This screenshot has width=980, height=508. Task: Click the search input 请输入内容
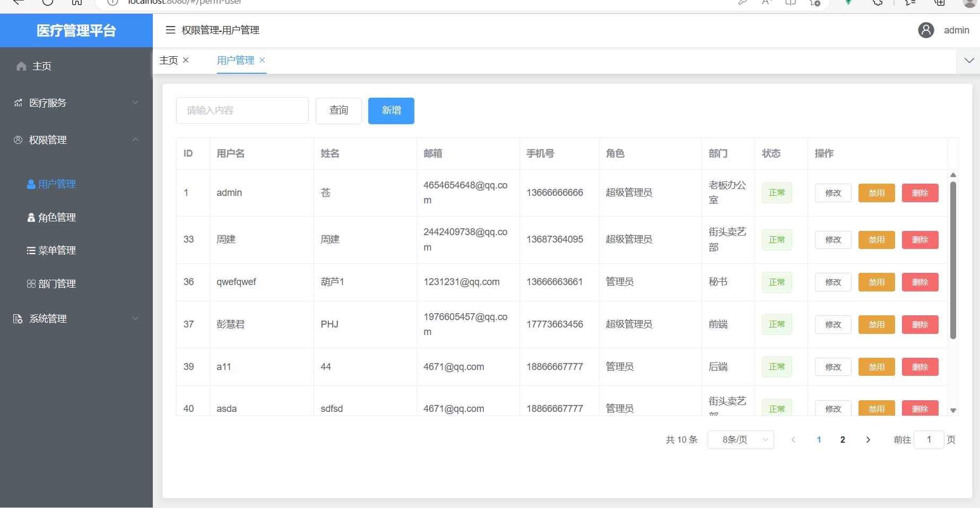click(x=242, y=110)
